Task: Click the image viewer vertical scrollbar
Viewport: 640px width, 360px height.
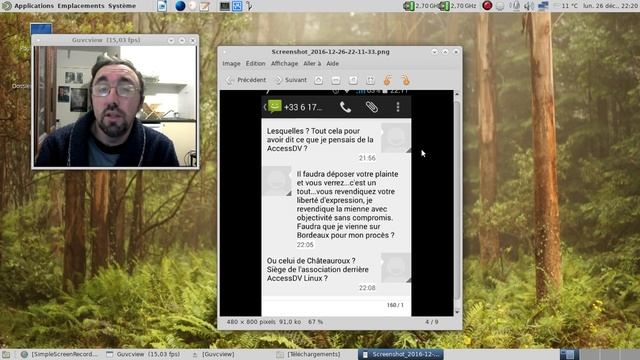Action: click(457, 200)
